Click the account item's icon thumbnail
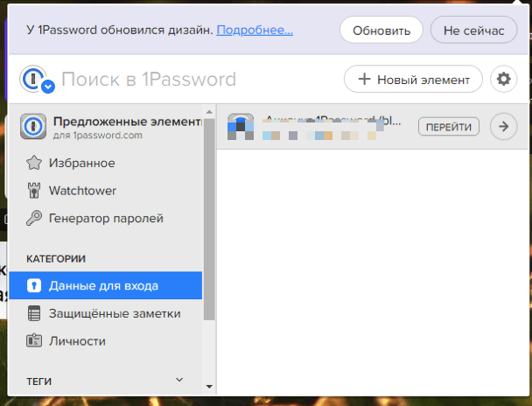Screen dimensions: 532x406 [x=241, y=127]
